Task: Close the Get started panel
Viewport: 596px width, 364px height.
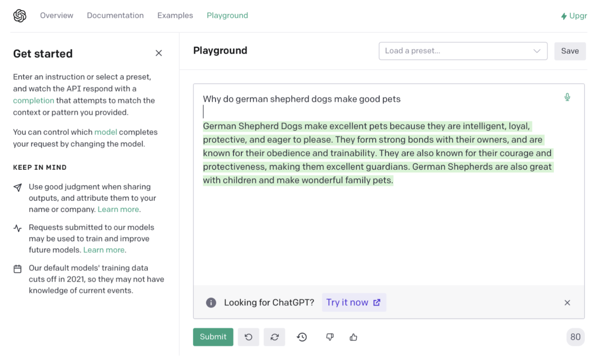Action: click(158, 53)
